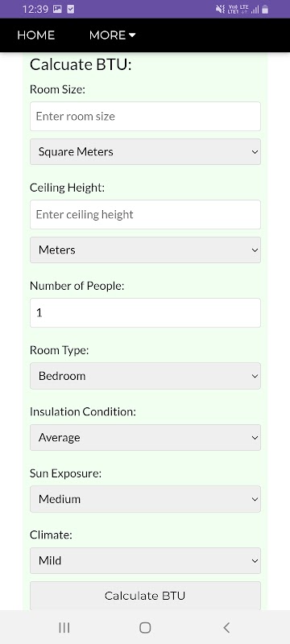
Task: Open the HOME menu item
Action: (x=35, y=35)
